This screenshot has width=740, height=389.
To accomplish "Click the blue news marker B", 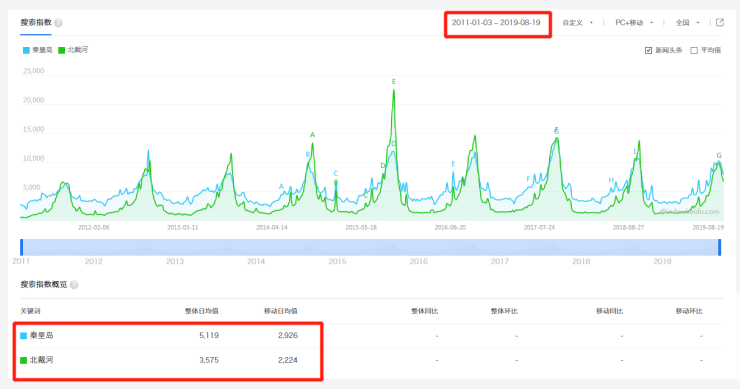I will tap(308, 154).
